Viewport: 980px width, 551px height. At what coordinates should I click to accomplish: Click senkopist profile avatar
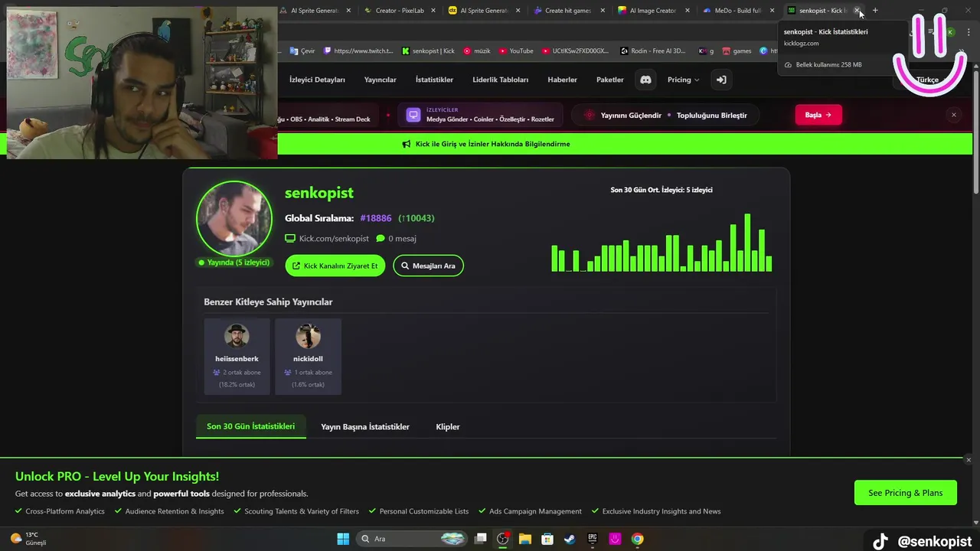[234, 219]
